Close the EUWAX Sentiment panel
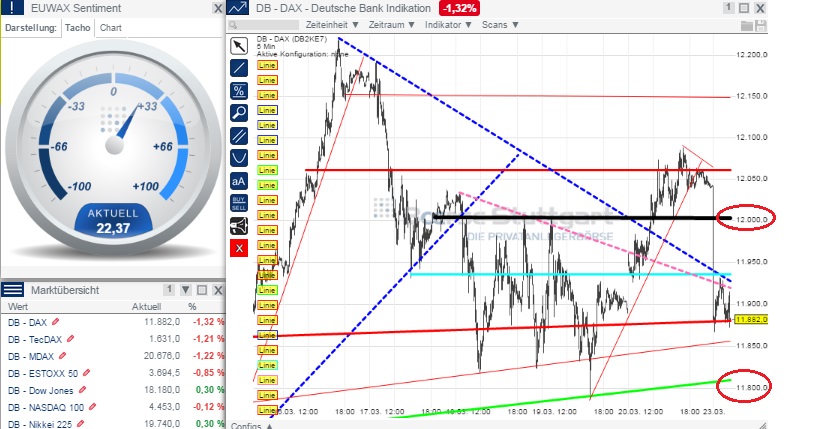816x429 pixels. (x=219, y=8)
